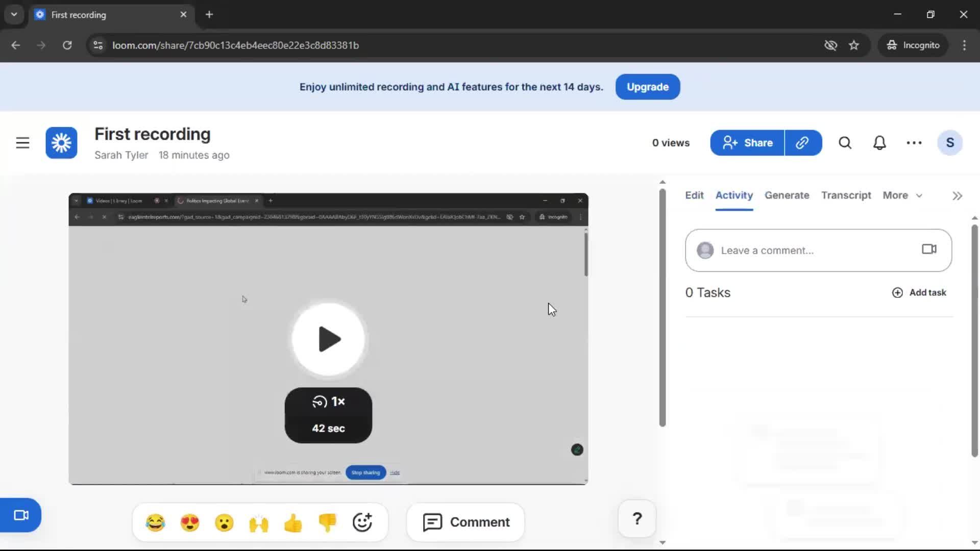
Task: Open the more options menu
Action: (914, 143)
